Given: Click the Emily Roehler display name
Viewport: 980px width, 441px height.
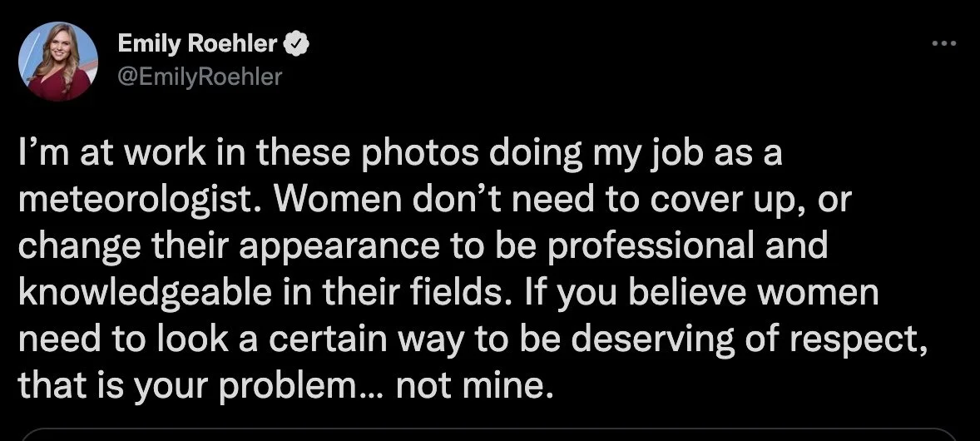Looking at the screenshot, I should tap(199, 42).
